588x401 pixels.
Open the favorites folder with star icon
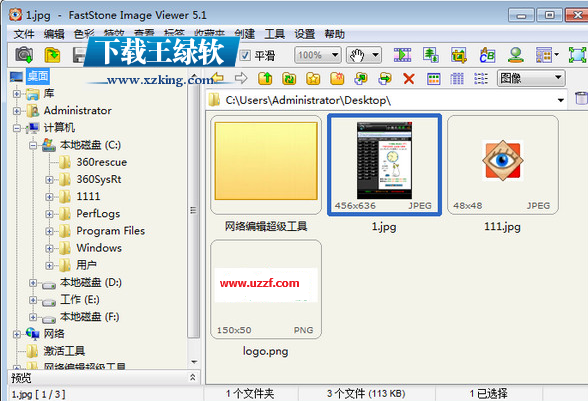tap(313, 78)
